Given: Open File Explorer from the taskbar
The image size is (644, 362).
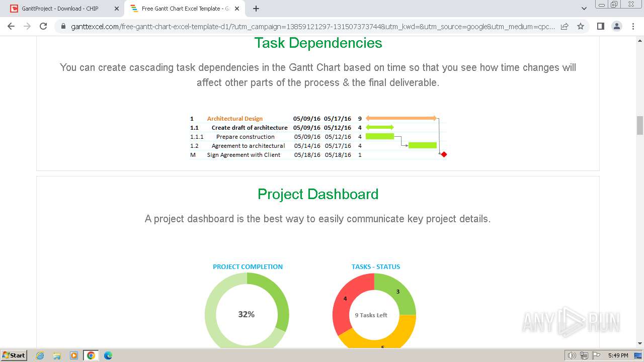Looking at the screenshot, I should click(x=57, y=355).
